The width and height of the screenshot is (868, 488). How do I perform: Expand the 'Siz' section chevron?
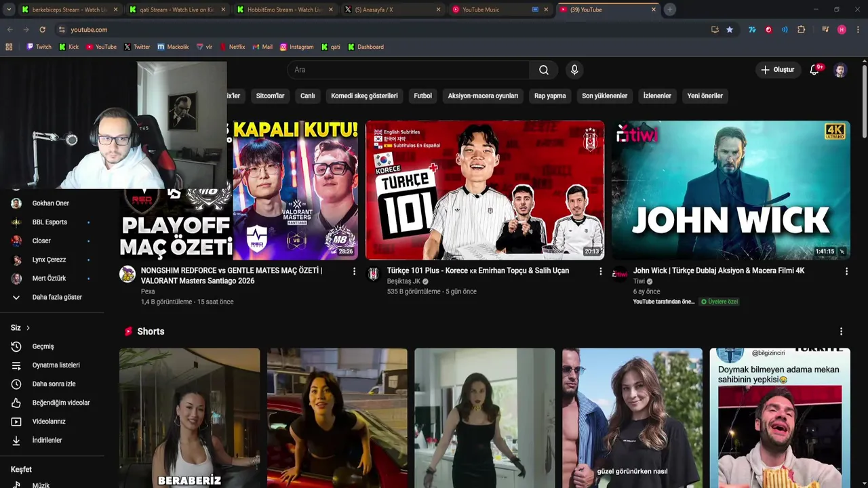click(x=28, y=328)
